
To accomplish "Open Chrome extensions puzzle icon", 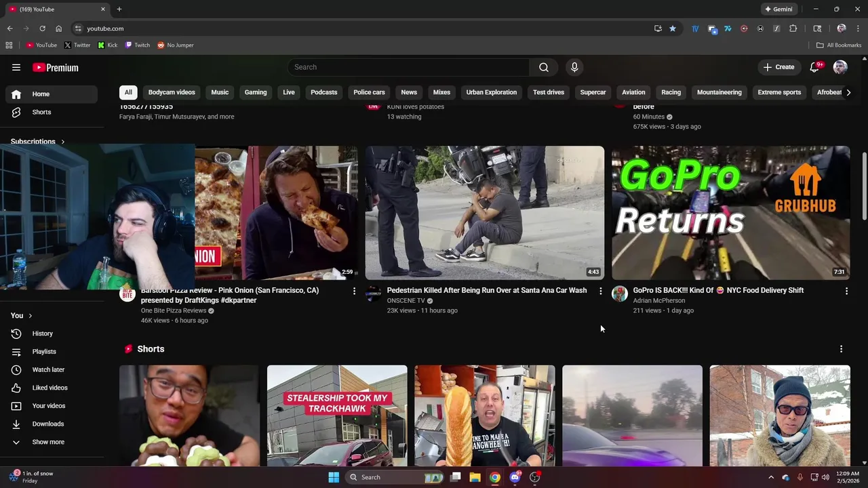I will point(793,28).
